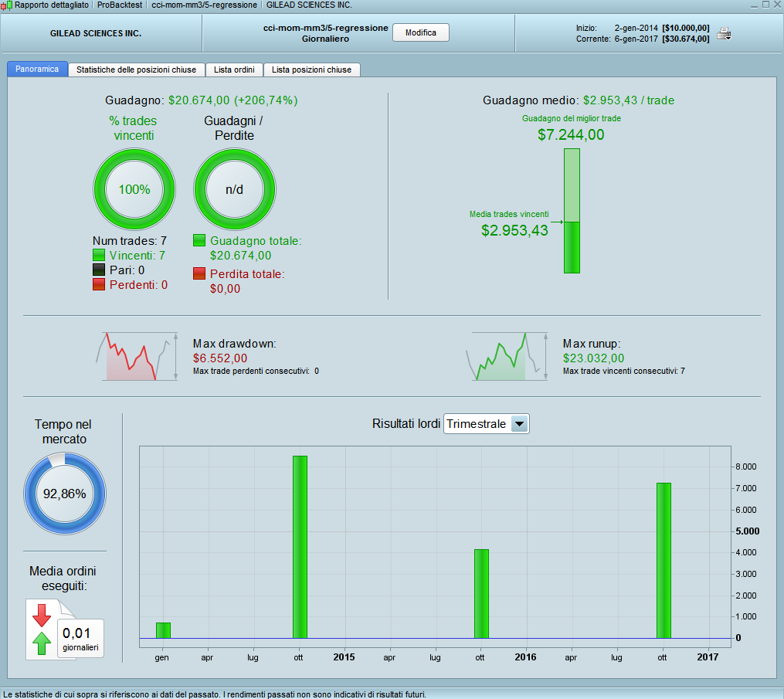Click the ProBacktest candlestick icon in the title bar
The height and width of the screenshot is (699, 784).
[6, 5]
